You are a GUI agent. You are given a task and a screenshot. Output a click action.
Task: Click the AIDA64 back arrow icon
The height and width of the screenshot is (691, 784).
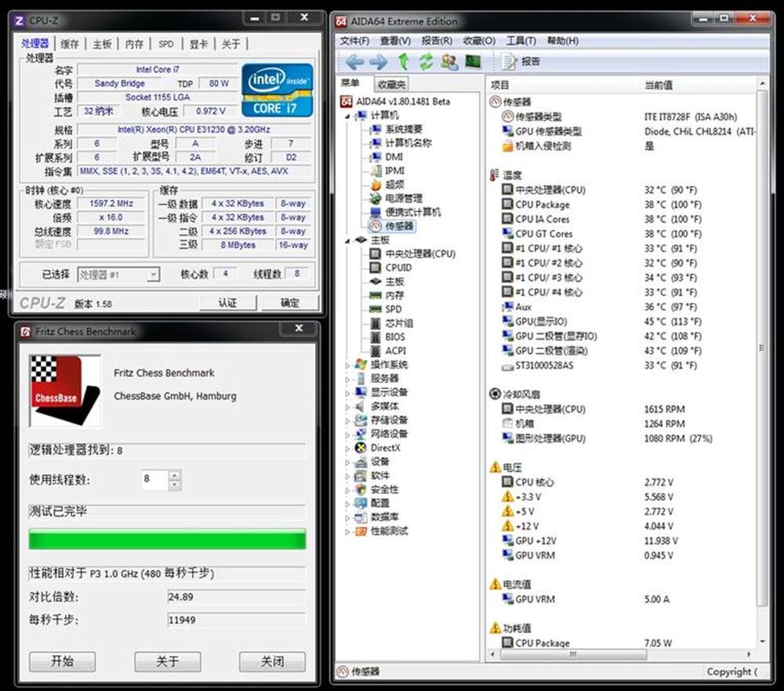click(354, 62)
